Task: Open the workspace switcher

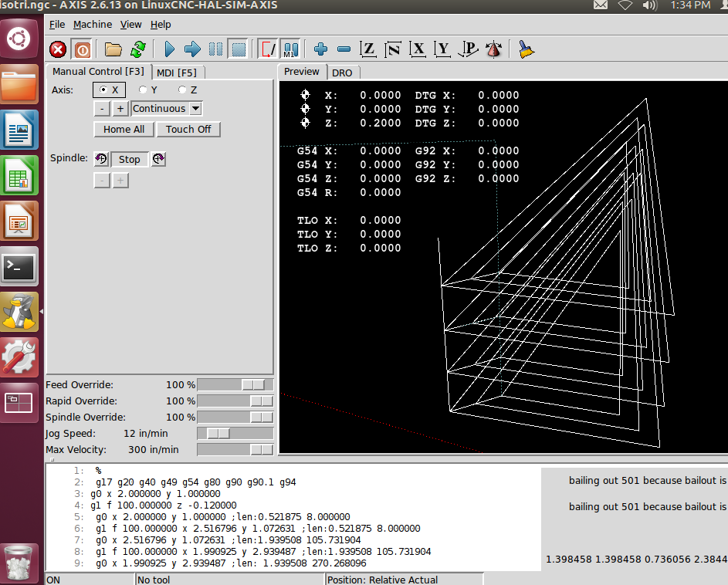Action: point(19,403)
